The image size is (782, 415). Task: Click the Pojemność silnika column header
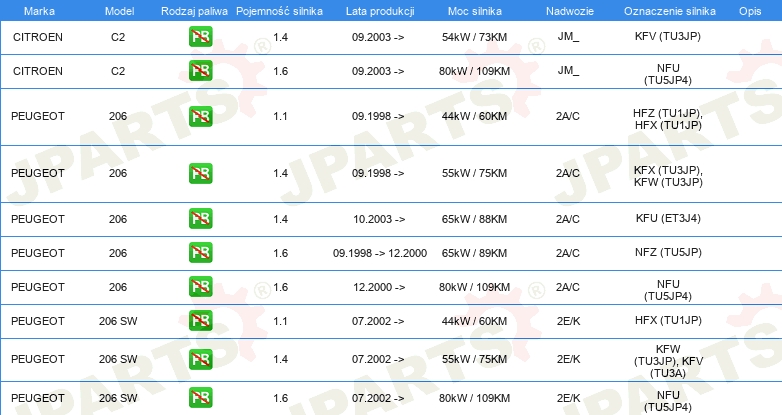click(x=279, y=11)
